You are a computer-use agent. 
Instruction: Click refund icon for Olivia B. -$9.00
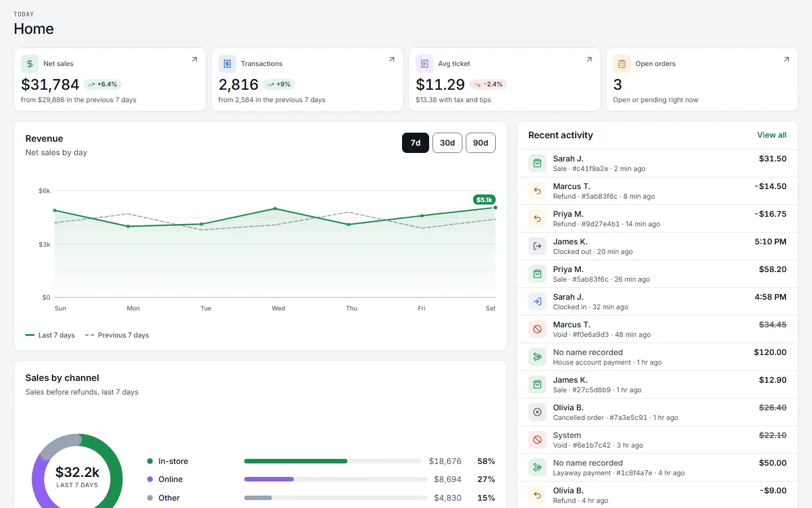(537, 495)
